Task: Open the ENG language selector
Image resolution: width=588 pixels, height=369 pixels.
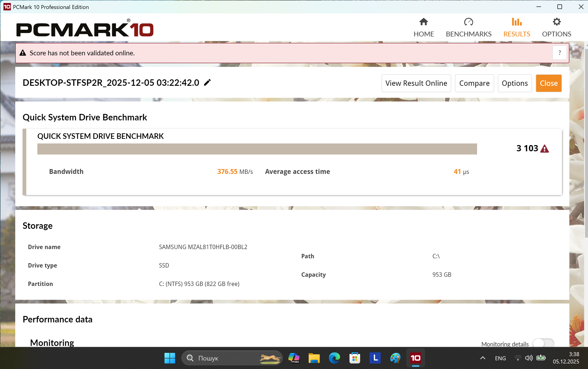Action: click(x=500, y=358)
